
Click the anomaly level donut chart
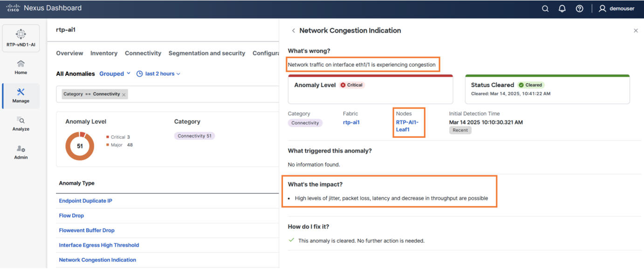tap(80, 146)
